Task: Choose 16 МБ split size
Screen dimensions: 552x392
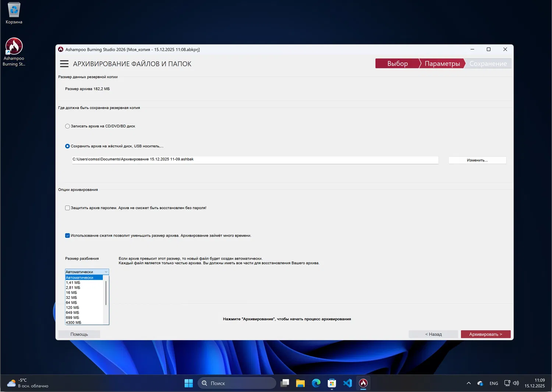Action: click(84, 293)
